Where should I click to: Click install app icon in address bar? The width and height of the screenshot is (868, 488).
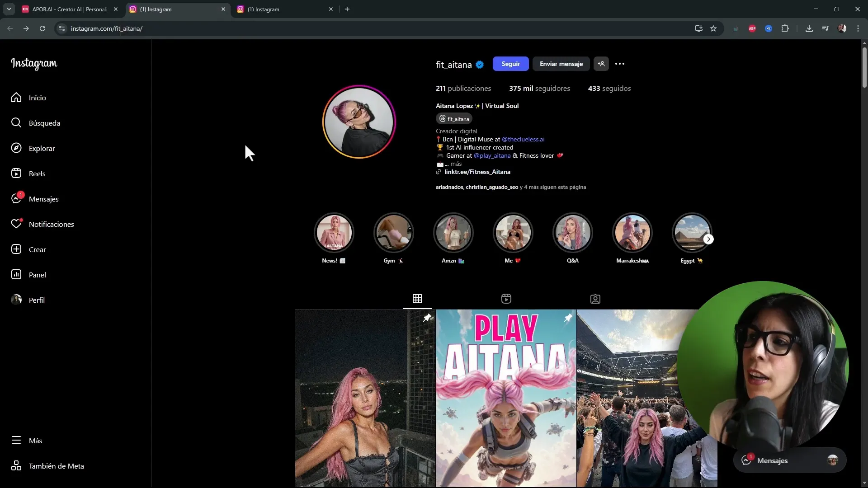pos(698,28)
